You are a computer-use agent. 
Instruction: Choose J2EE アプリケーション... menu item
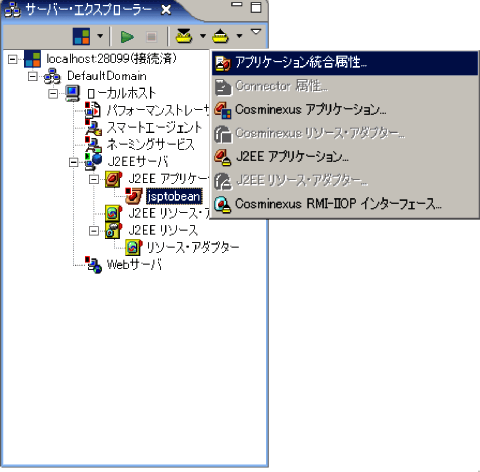(345, 157)
